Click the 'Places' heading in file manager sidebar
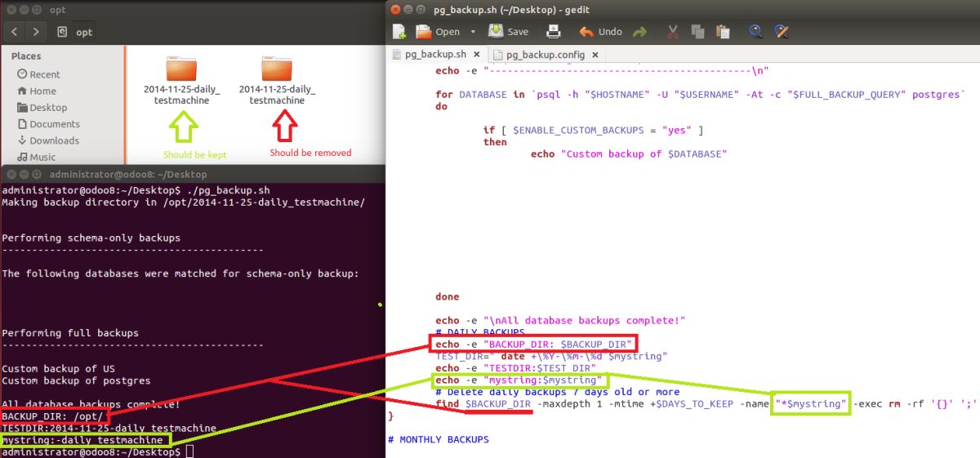 26,56
